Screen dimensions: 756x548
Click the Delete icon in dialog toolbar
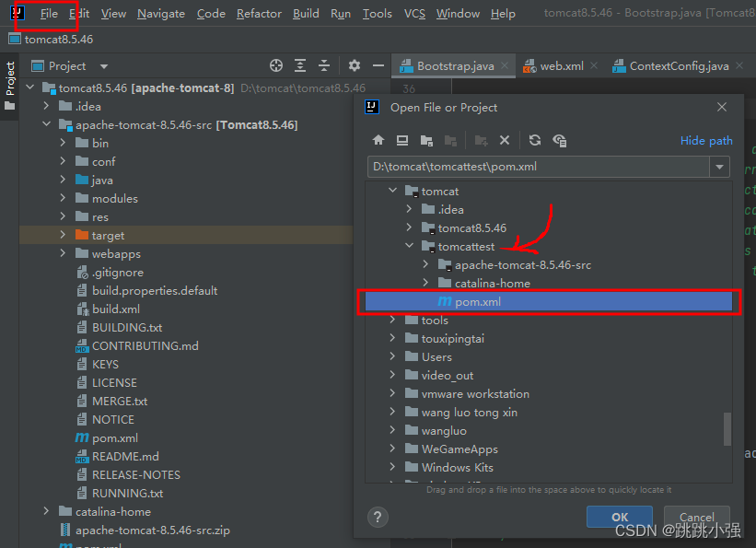(505, 140)
